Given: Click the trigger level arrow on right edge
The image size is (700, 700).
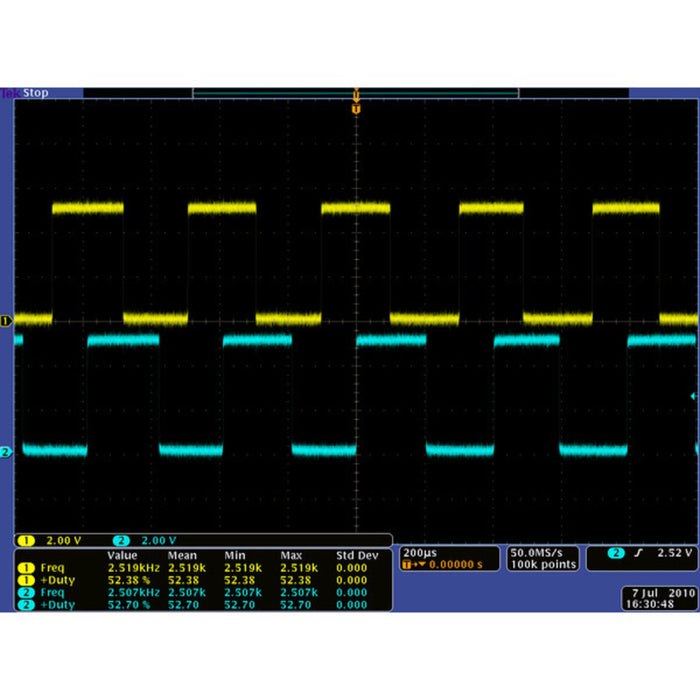Looking at the screenshot, I should tap(691, 396).
